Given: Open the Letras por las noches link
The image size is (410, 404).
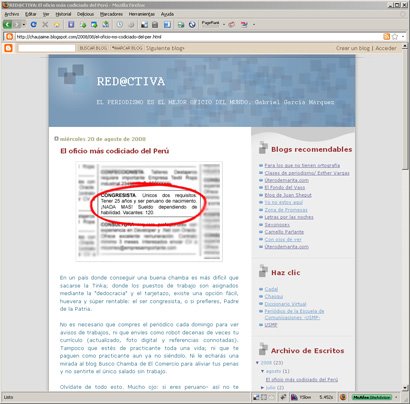Looking at the screenshot, I should (x=289, y=217).
